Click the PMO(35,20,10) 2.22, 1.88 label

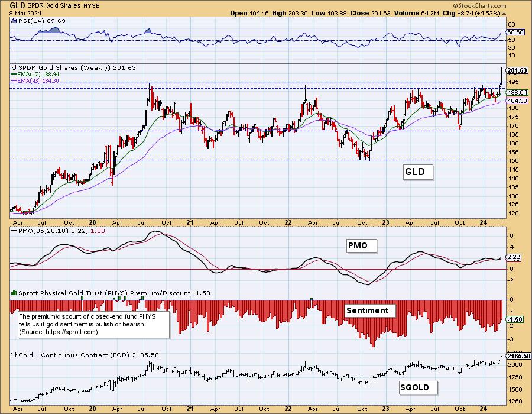[61, 231]
